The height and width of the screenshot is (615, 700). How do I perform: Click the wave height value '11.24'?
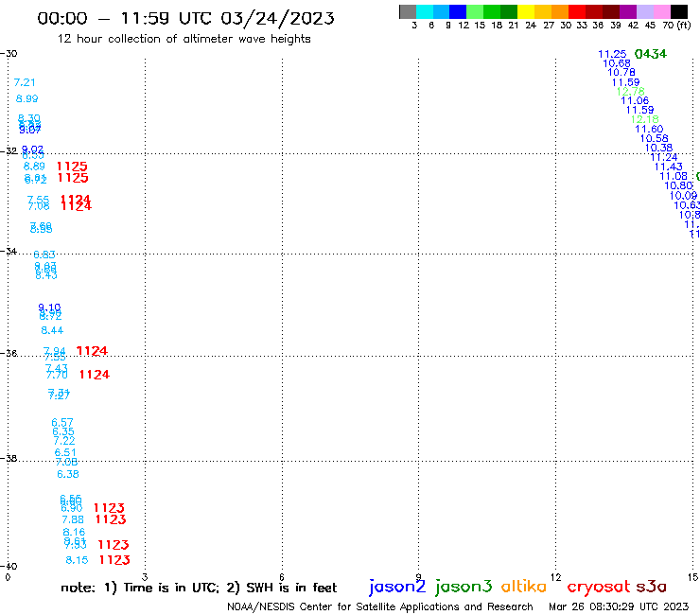click(664, 158)
